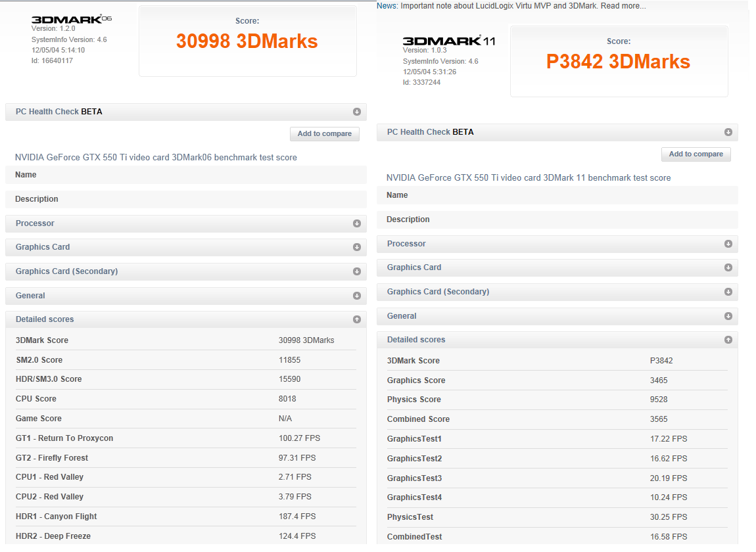The width and height of the screenshot is (756, 552).
Task: Click 3DMark 11 logo
Action: click(449, 41)
